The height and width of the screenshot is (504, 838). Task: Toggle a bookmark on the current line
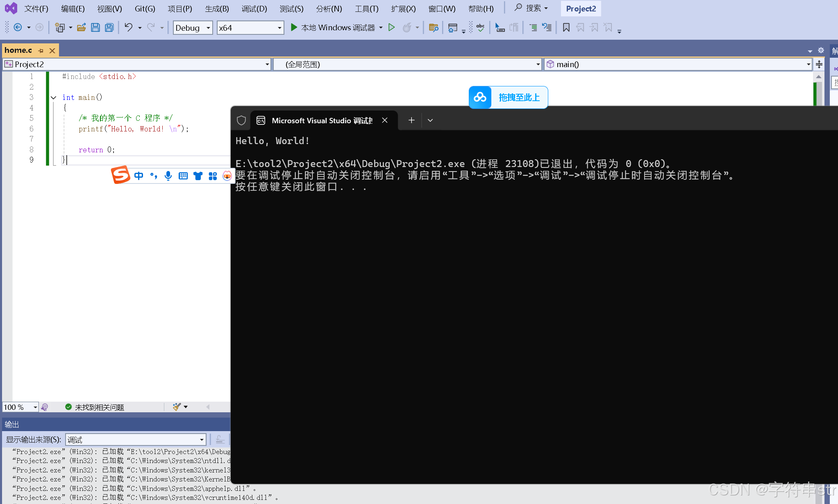click(566, 27)
